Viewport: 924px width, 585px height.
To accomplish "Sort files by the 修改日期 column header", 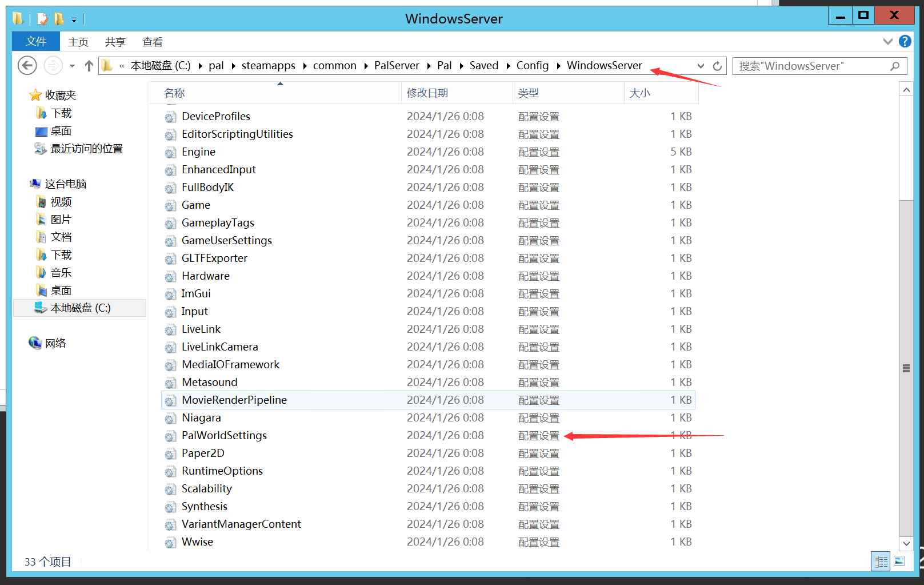I will pos(426,92).
